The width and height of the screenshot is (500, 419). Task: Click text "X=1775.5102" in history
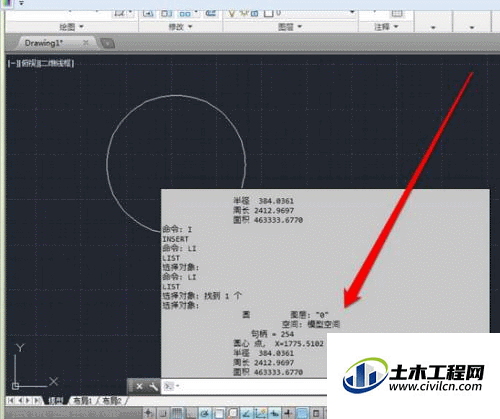299,344
